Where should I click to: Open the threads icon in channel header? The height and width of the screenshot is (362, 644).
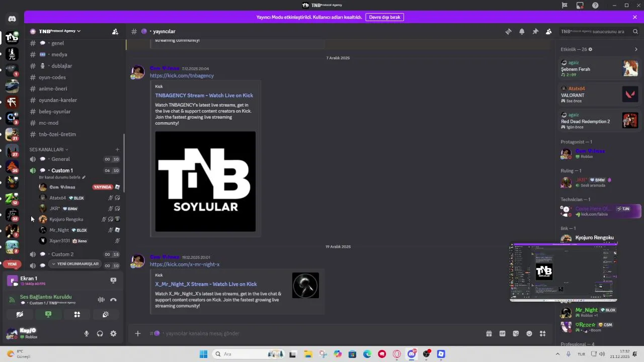tap(508, 31)
